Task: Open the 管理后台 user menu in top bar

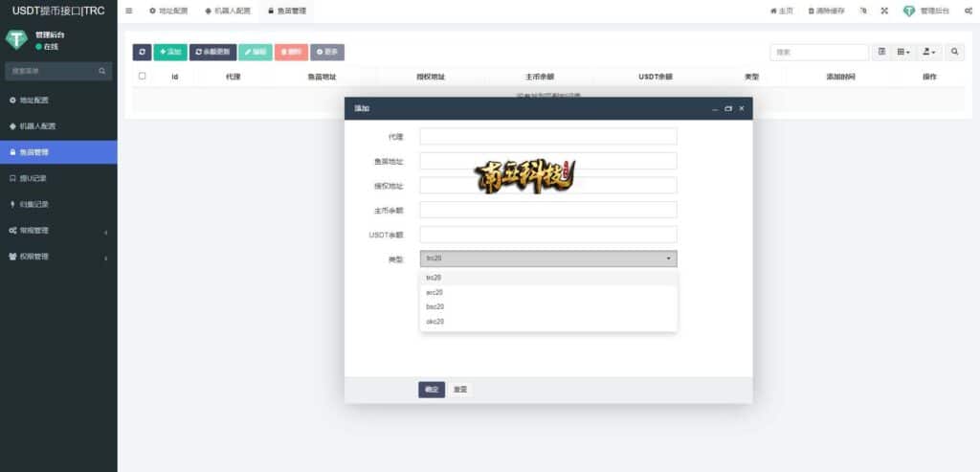Action: tap(926, 11)
